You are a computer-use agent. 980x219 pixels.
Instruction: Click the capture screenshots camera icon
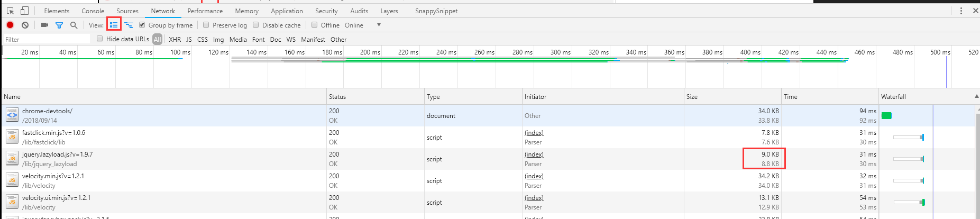point(44,25)
